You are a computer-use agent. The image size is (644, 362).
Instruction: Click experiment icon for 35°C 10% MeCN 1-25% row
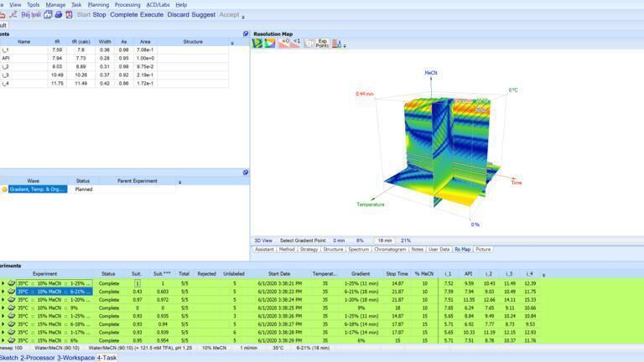tap(12, 283)
